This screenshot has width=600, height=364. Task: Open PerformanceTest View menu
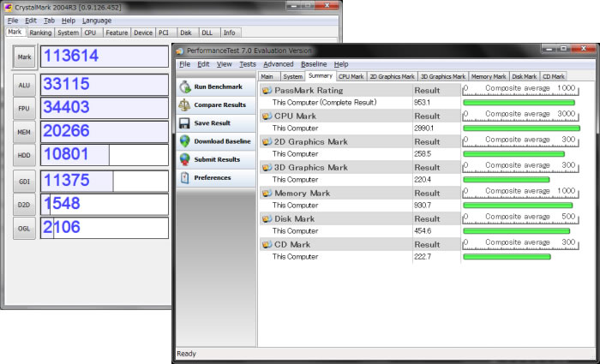click(x=225, y=64)
